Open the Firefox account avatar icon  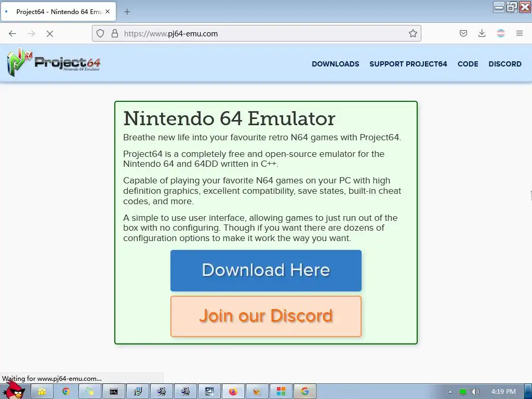pyautogui.click(x=500, y=34)
